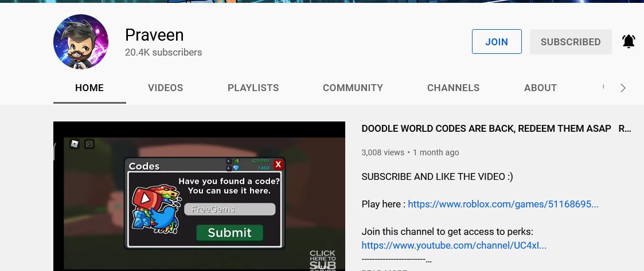This screenshot has width=644, height=271.
Task: Click the JOIN button
Action: pos(497,41)
